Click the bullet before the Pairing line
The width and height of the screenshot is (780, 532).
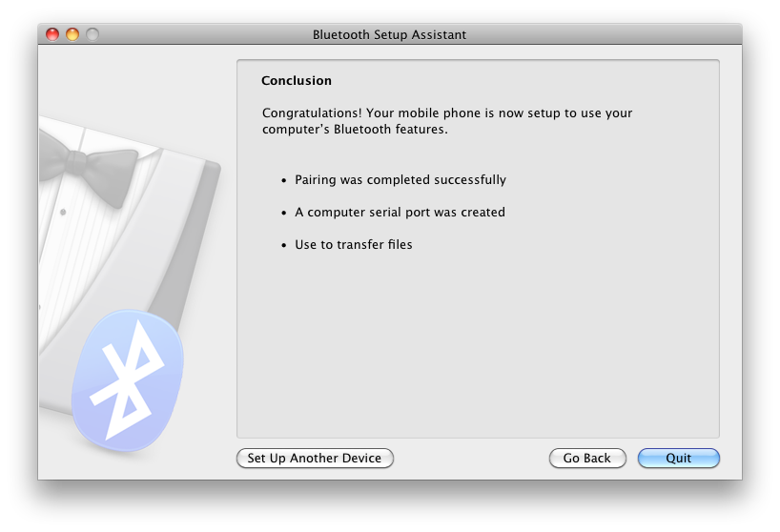283,180
